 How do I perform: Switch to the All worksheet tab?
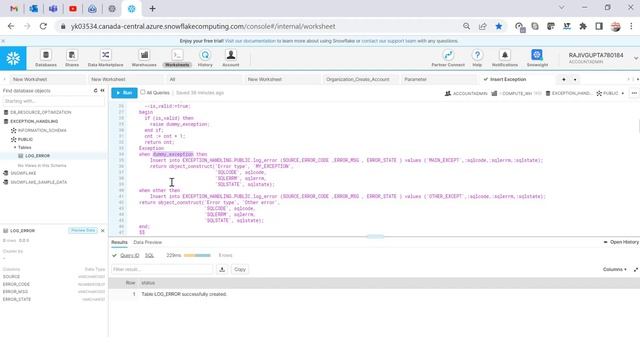172,79
